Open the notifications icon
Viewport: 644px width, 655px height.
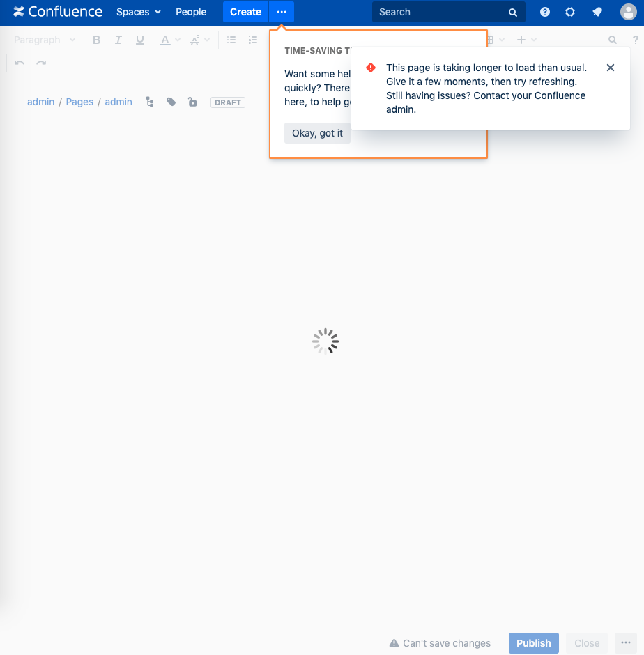point(597,12)
